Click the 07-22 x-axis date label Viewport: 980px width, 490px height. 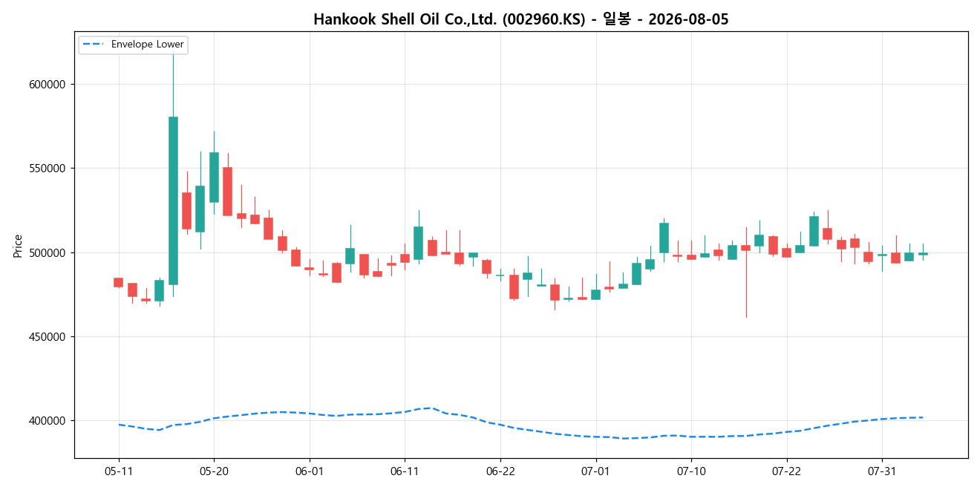[786, 471]
